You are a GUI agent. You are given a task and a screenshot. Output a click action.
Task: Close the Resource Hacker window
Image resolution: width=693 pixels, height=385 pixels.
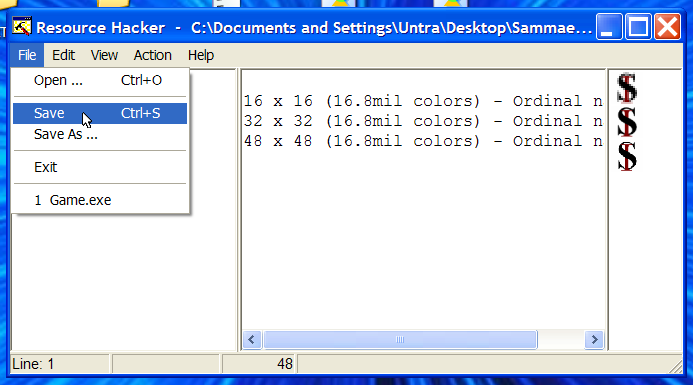coord(667,27)
